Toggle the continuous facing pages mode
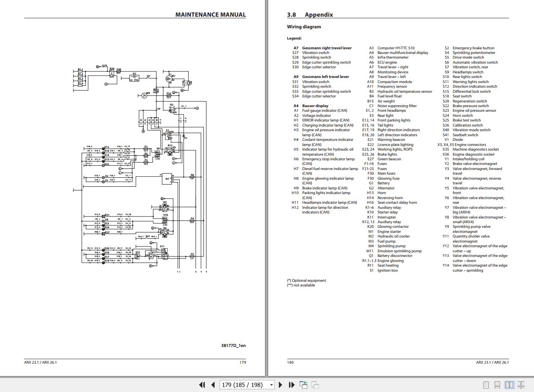 pyautogui.click(x=521, y=385)
